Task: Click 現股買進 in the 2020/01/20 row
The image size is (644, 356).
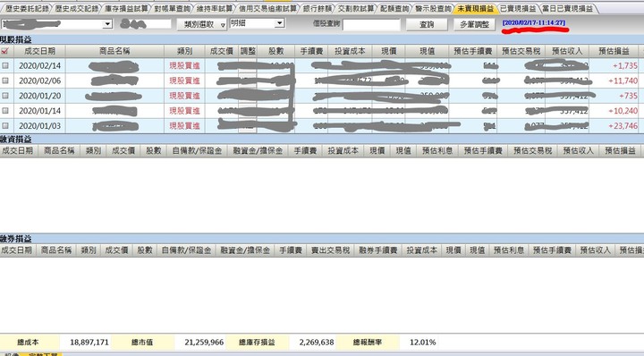Action: tap(184, 96)
